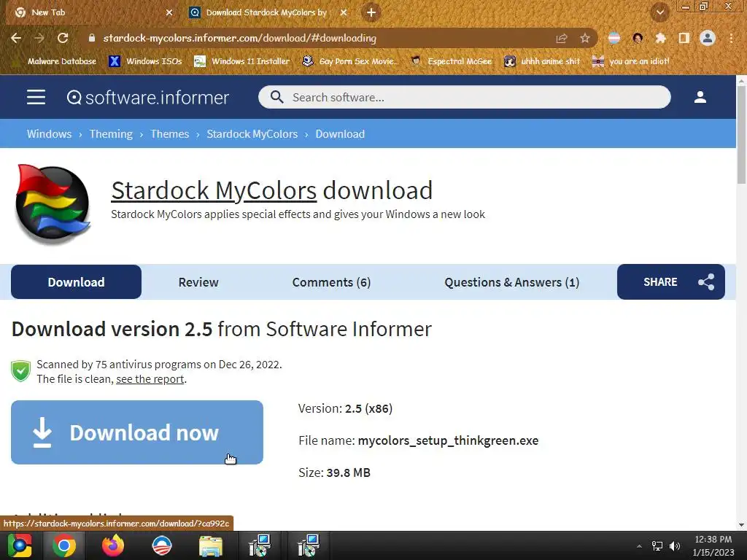Open the Comments (6) tab
The image size is (747, 560).
coord(332,282)
